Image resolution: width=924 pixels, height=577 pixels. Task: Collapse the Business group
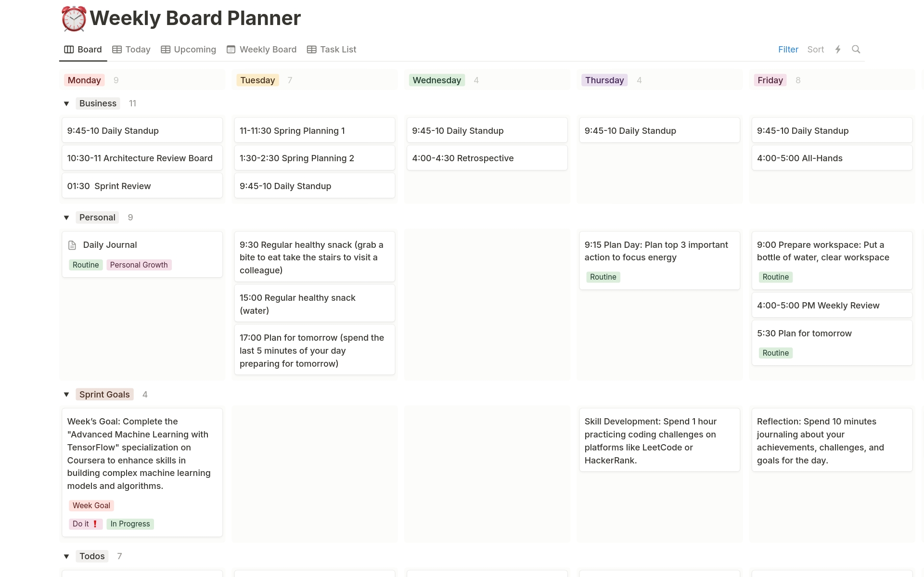66,103
